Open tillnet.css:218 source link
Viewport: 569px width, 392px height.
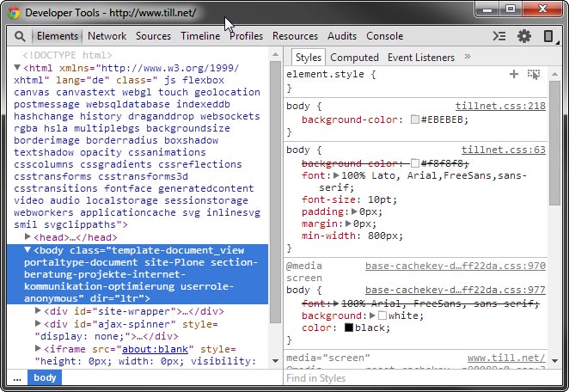pyautogui.click(x=500, y=106)
